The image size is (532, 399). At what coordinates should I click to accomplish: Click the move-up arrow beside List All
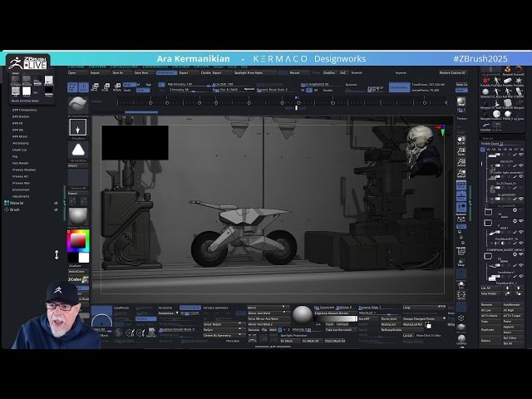point(508,288)
